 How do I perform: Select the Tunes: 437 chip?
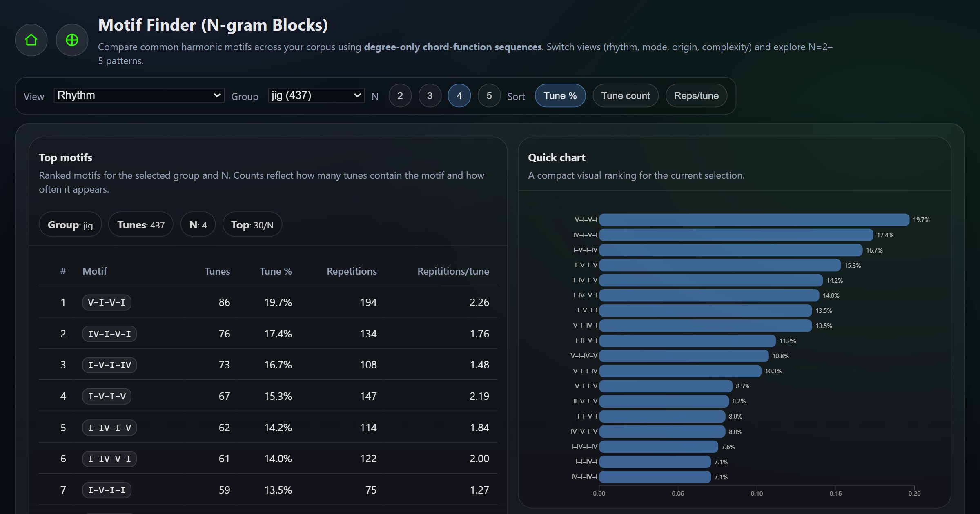(140, 224)
